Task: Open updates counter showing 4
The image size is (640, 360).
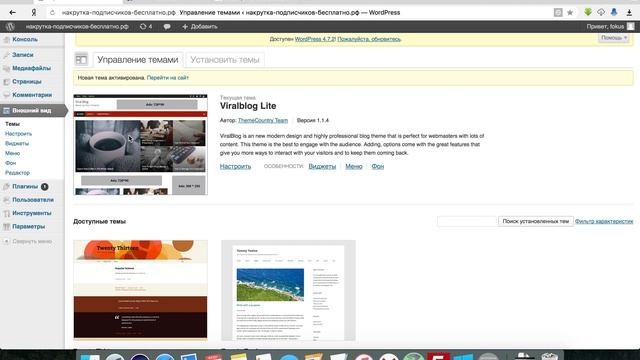Action: (x=146, y=27)
